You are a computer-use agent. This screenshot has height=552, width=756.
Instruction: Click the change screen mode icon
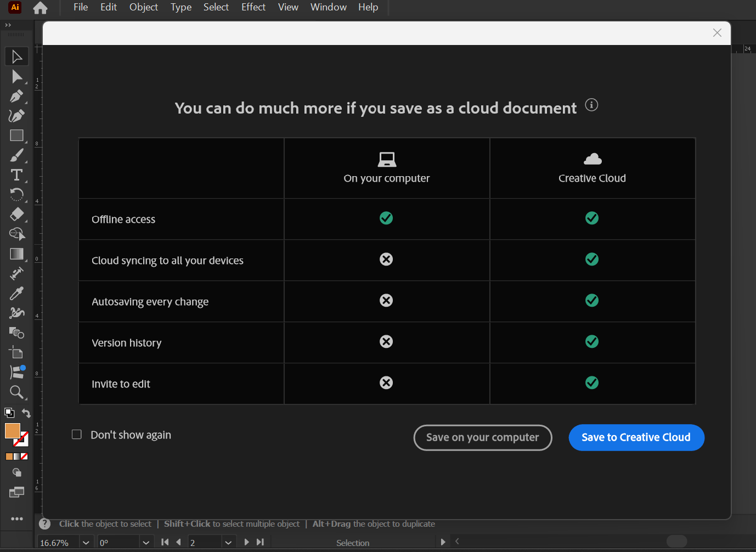point(16,492)
